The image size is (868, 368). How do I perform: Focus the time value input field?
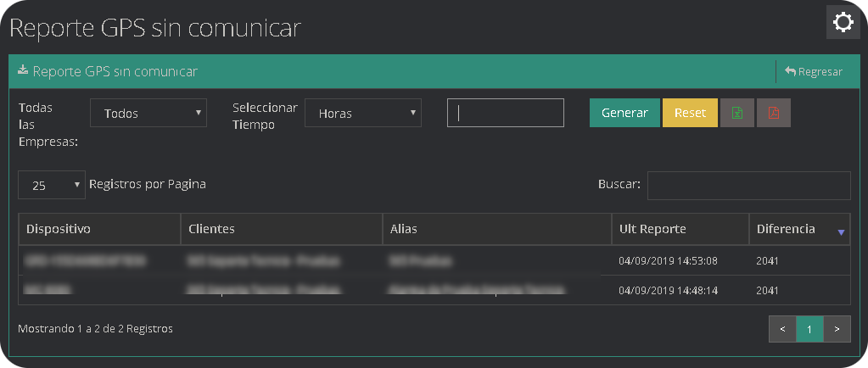click(x=506, y=113)
